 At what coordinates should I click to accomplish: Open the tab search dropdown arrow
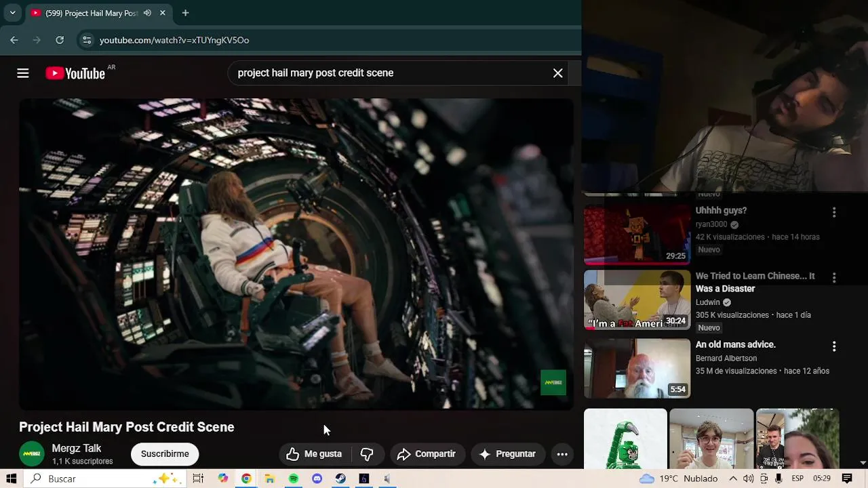pyautogui.click(x=12, y=13)
